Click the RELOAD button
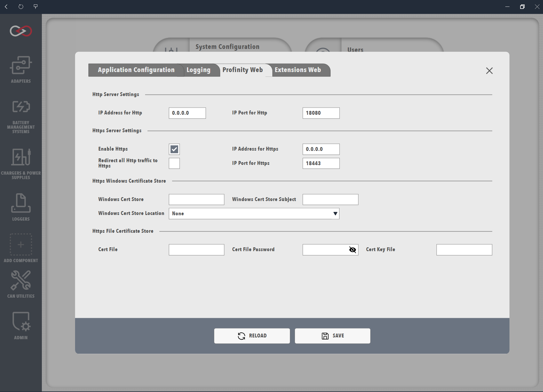 click(252, 336)
